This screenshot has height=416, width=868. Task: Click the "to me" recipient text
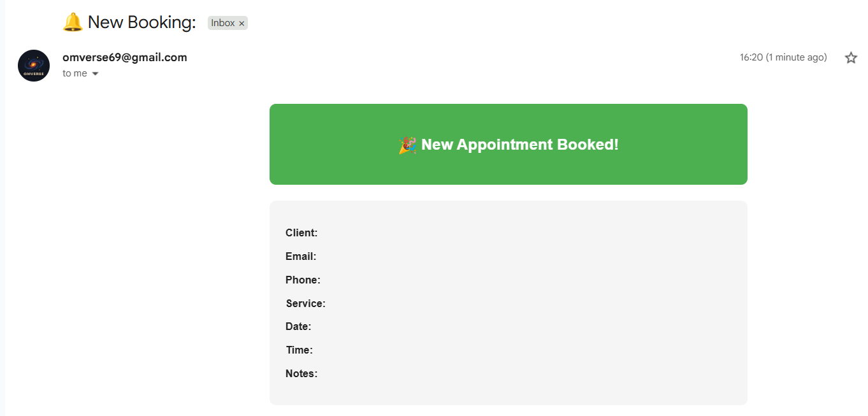click(75, 74)
